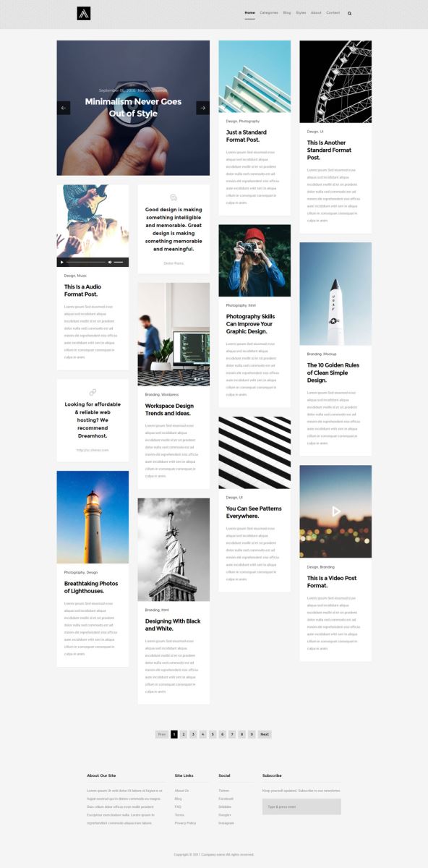Seek within the audio progress bar

click(86, 262)
